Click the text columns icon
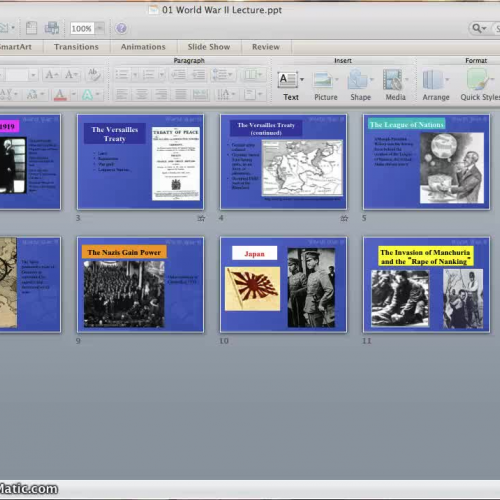Image resolution: width=500 pixels, height=500 pixels. pos(251,75)
